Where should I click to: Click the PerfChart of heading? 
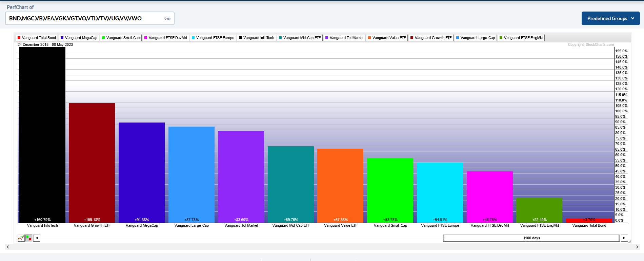pyautogui.click(x=20, y=7)
